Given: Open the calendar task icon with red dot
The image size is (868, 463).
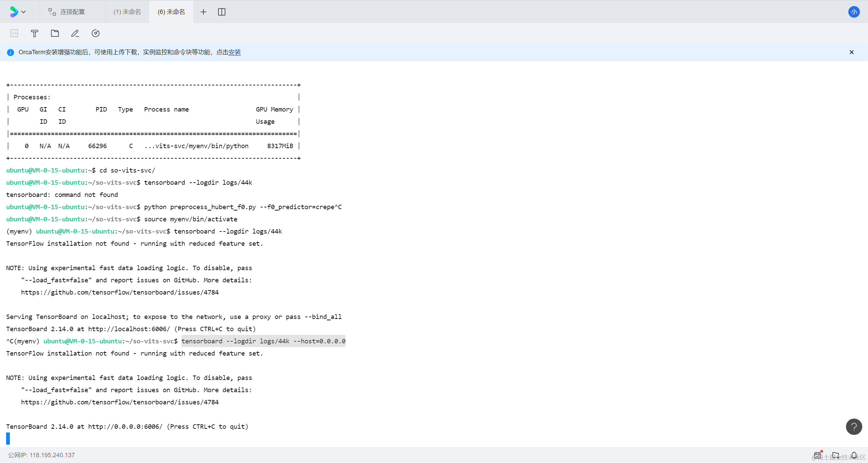Looking at the screenshot, I should [817, 455].
